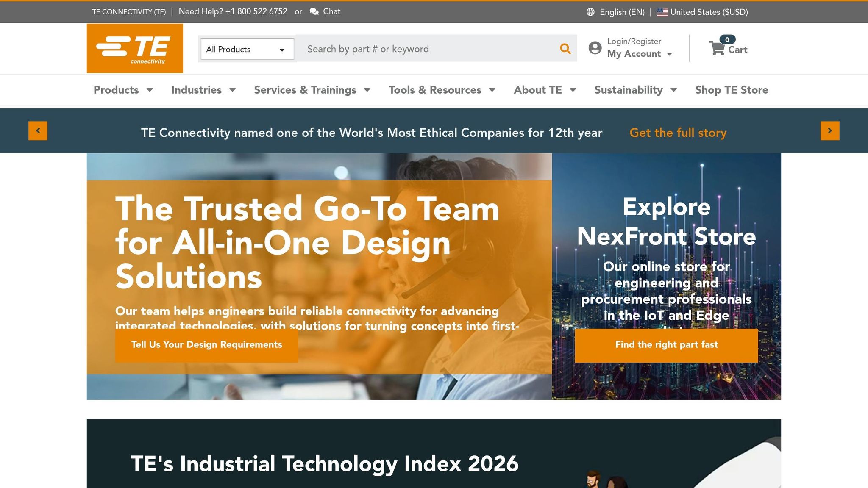Click the globe language icon
This screenshot has width=868, height=488.
click(x=590, y=12)
